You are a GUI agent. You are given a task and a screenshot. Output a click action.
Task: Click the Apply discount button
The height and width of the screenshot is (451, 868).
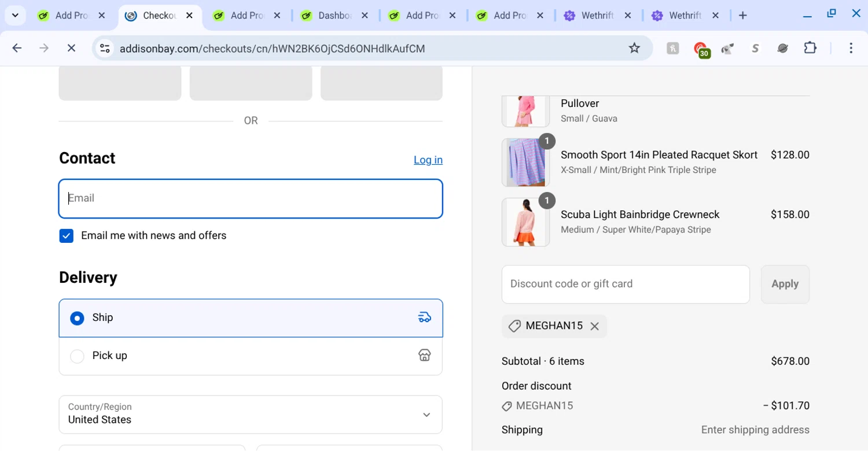pos(785,284)
